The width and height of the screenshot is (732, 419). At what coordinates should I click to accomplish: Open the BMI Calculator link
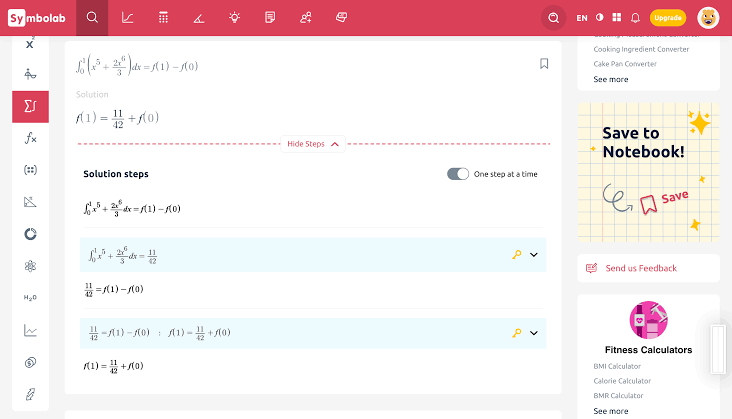click(618, 366)
